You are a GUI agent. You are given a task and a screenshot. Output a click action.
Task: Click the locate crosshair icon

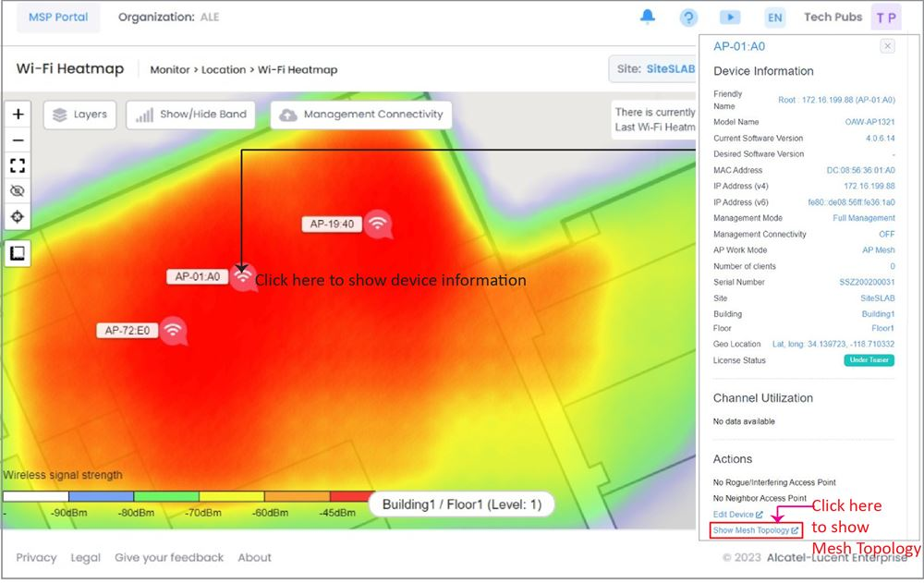point(18,217)
